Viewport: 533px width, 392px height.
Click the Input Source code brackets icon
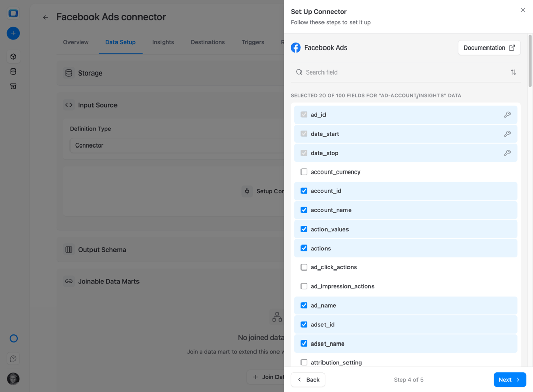pyautogui.click(x=68, y=105)
